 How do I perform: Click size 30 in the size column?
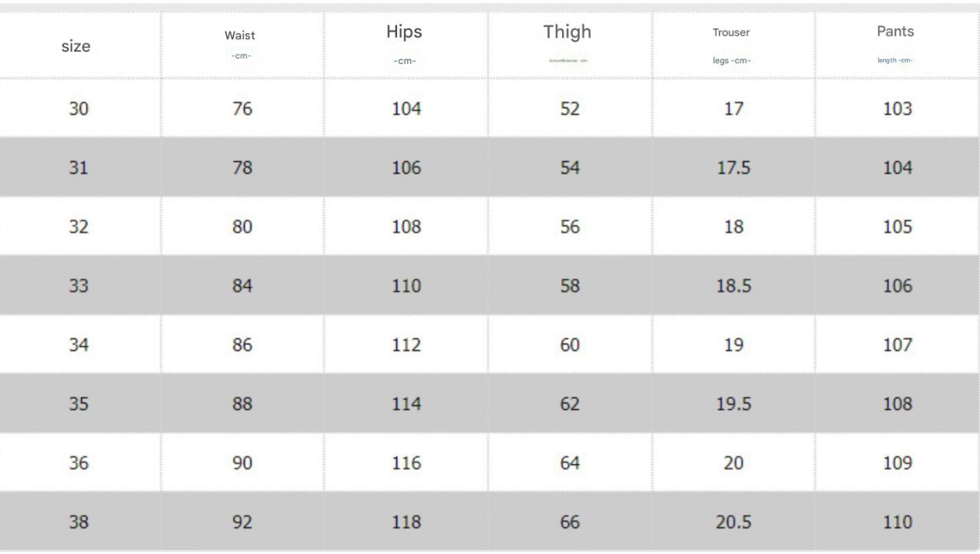tap(79, 109)
